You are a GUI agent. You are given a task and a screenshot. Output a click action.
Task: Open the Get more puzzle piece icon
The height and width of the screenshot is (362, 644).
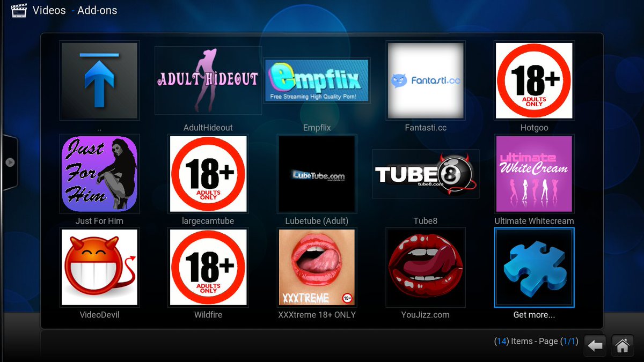534,267
